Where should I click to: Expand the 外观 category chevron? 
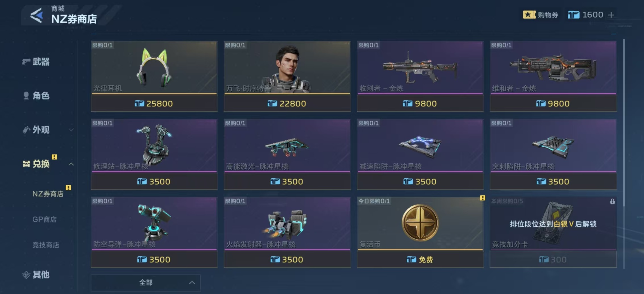pyautogui.click(x=71, y=130)
